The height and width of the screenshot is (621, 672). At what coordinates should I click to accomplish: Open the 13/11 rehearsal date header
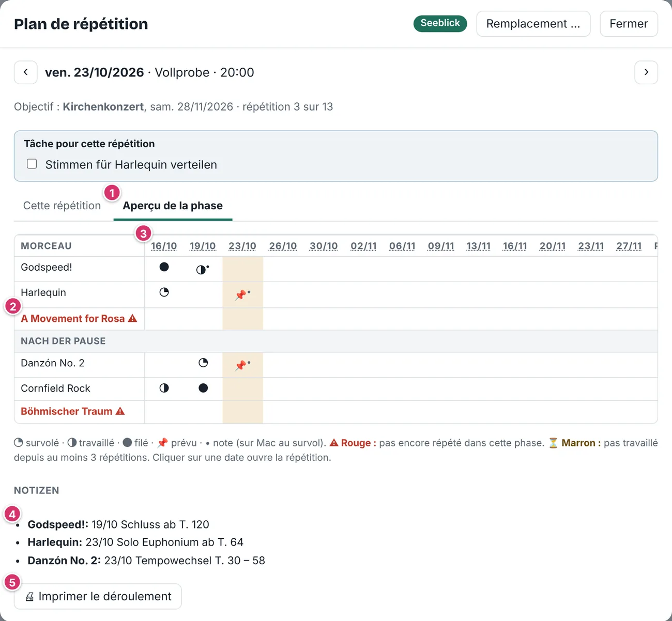[478, 246]
